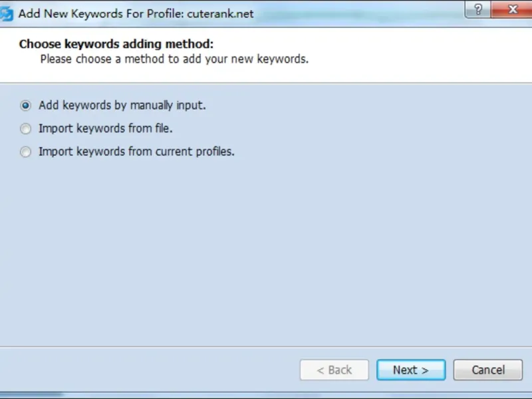532x399 pixels.
Task: Click 'Import keywords from current profiles' label text
Action: (136, 152)
